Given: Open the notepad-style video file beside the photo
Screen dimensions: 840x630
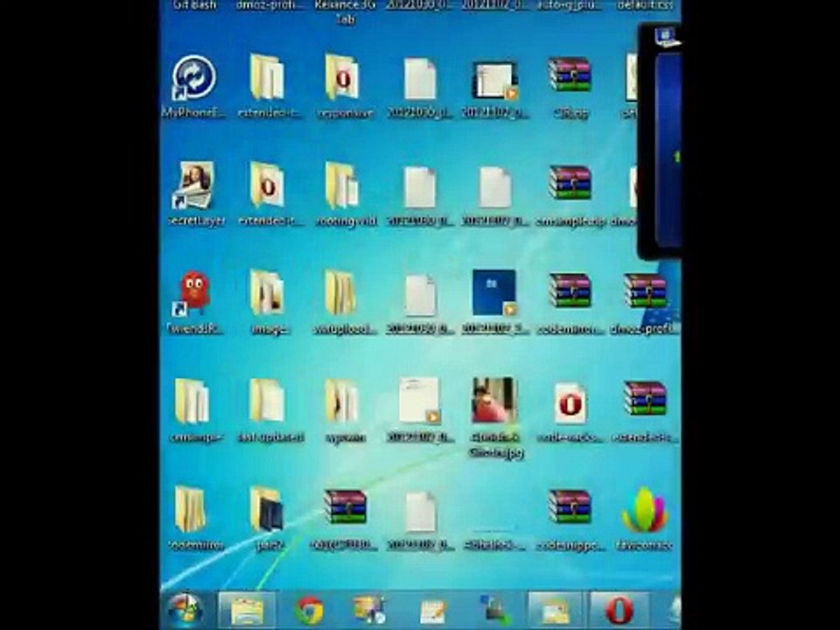Looking at the screenshot, I should (x=420, y=401).
